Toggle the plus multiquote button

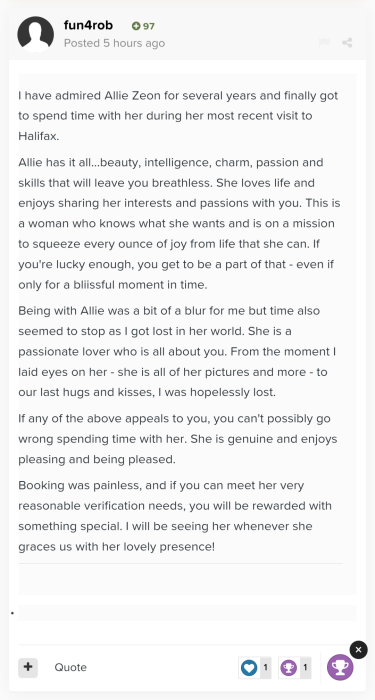(28, 667)
